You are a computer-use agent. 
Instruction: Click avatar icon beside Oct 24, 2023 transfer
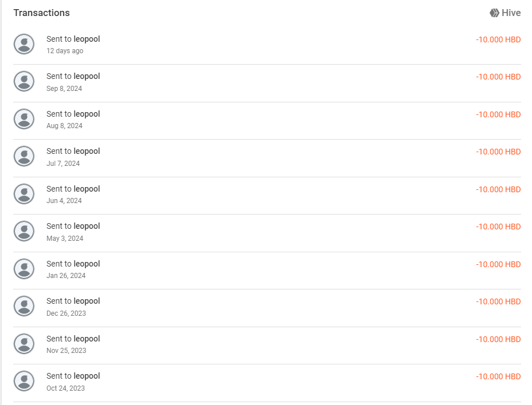(24, 381)
